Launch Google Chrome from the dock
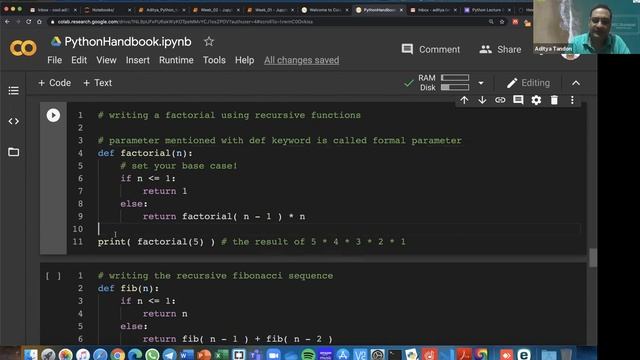This screenshot has height=360, width=640. [117, 354]
